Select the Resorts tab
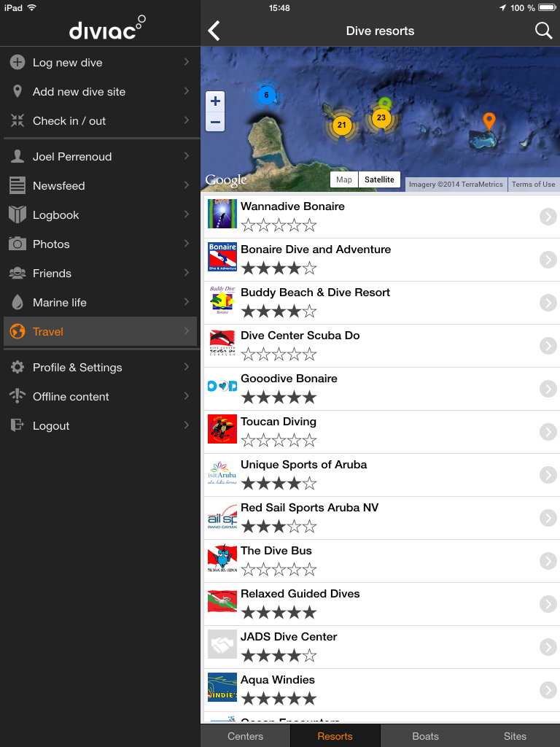 point(335,736)
